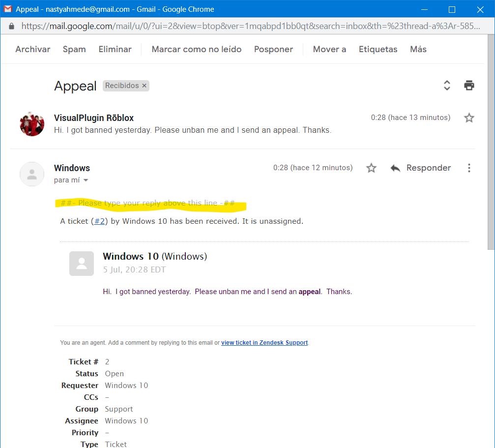
Task: Open the Etiquetas menu
Action: 378,49
